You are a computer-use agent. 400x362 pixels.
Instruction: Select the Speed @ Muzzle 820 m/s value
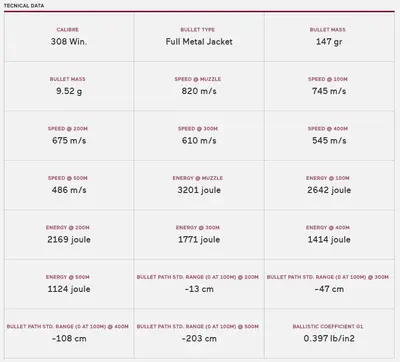click(x=199, y=91)
